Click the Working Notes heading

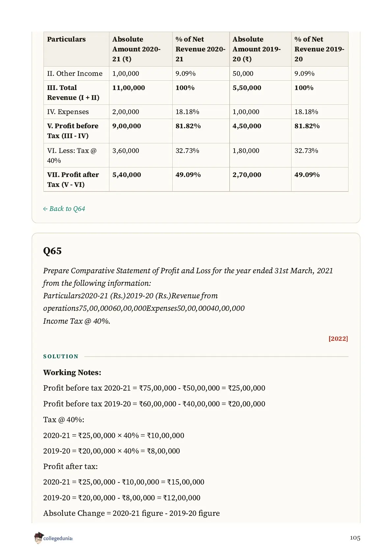[72, 372]
